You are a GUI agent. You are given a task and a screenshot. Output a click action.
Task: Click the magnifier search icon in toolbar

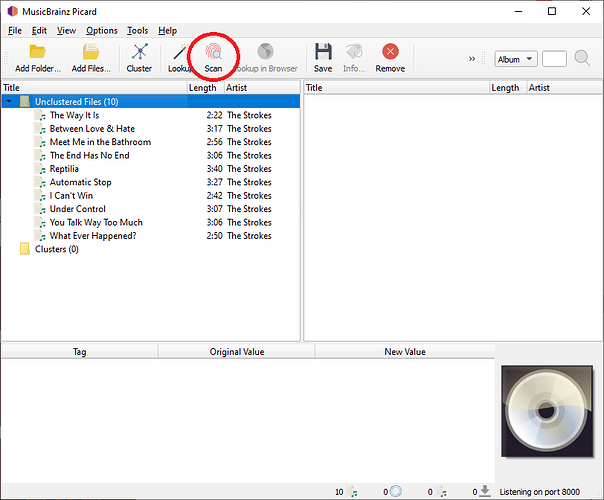582,59
